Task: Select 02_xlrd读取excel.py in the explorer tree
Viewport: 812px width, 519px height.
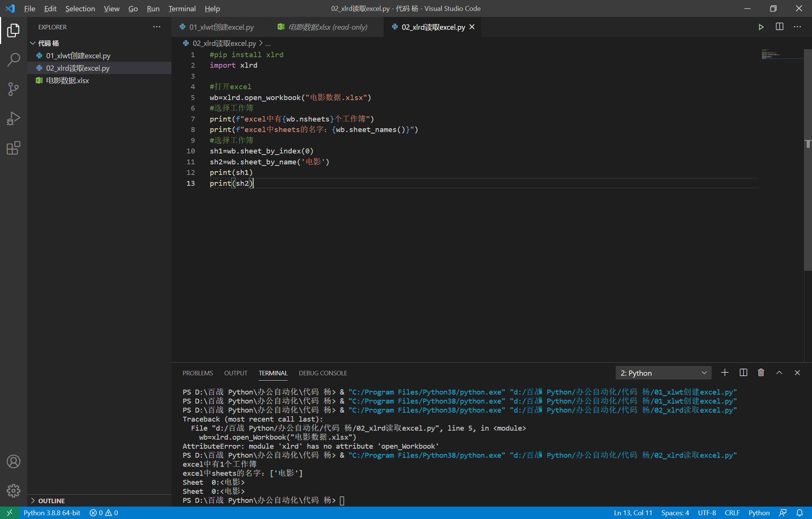Action: (99, 68)
